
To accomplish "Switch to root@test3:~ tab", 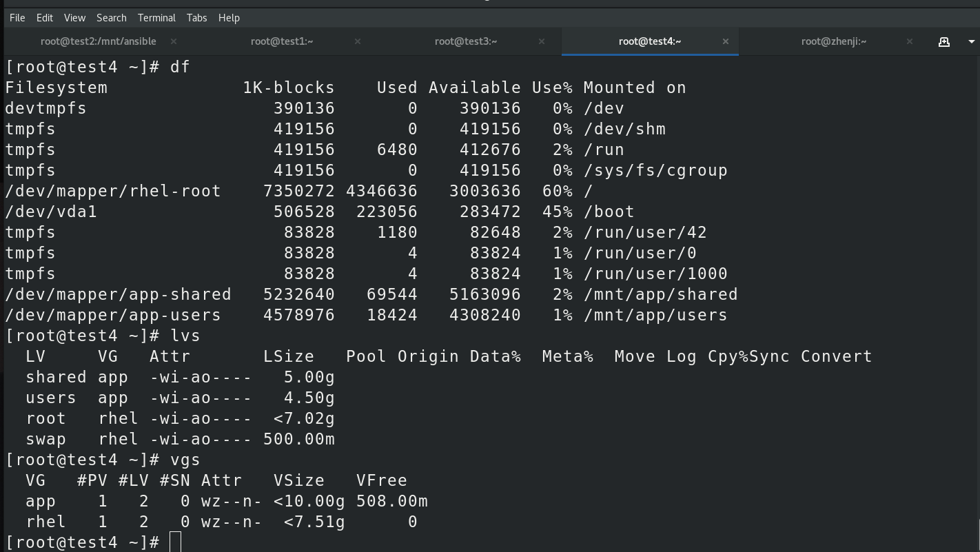I will coord(466,41).
